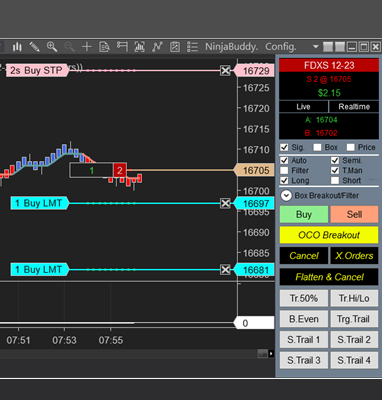Cancel the Buy LMT order at 16681

(x=226, y=270)
